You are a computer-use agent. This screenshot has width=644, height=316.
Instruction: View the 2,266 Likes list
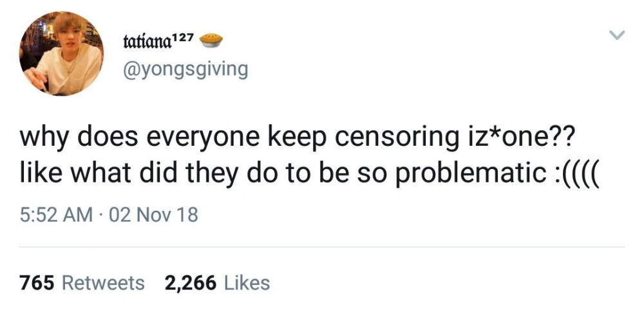pyautogui.click(x=217, y=282)
